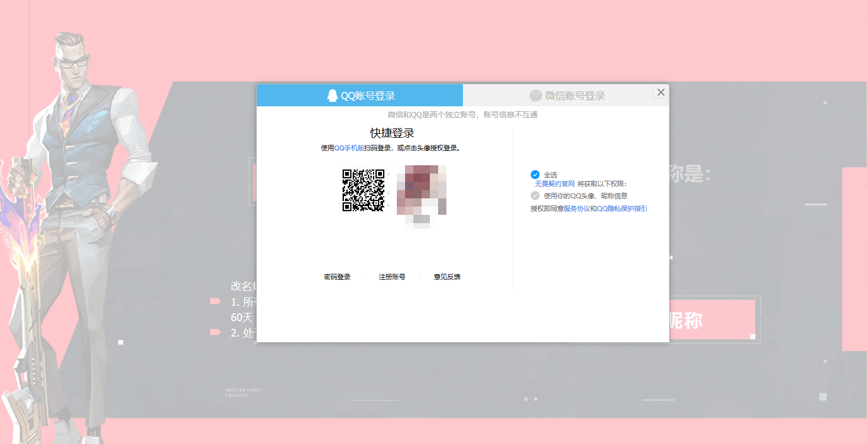Image resolution: width=868 pixels, height=444 pixels.
Task: Toggle 使用你的QQ头像、昵称信息 checkbox
Action: (x=535, y=196)
